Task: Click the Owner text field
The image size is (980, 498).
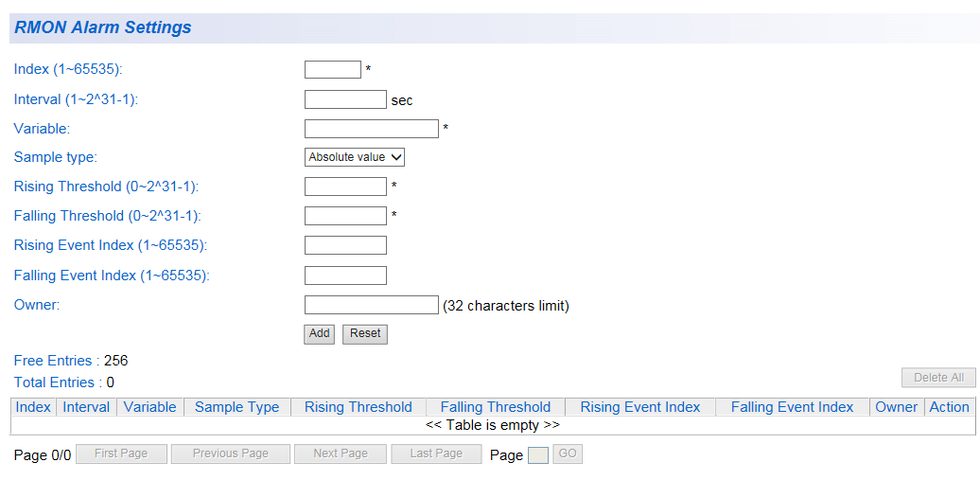Action: tap(371, 305)
